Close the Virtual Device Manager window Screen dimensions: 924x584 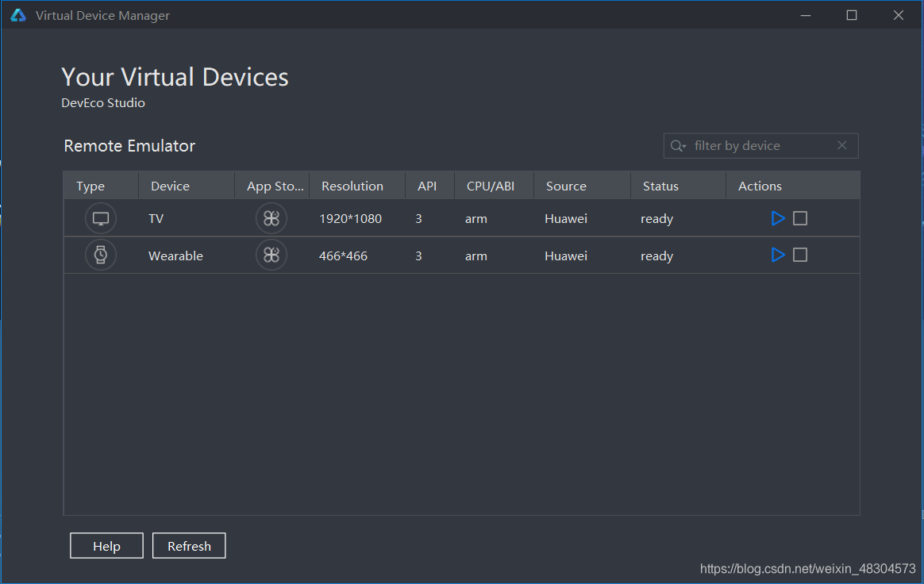click(x=898, y=15)
